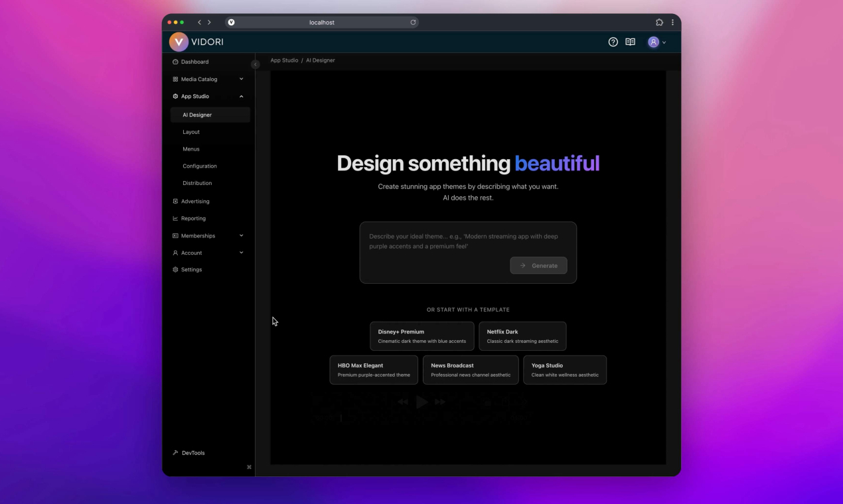
Task: Click the theme description text field
Action: coord(467,241)
